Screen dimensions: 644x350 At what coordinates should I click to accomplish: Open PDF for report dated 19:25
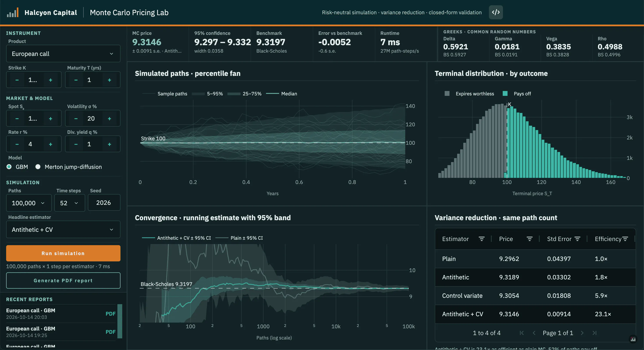coord(110,332)
